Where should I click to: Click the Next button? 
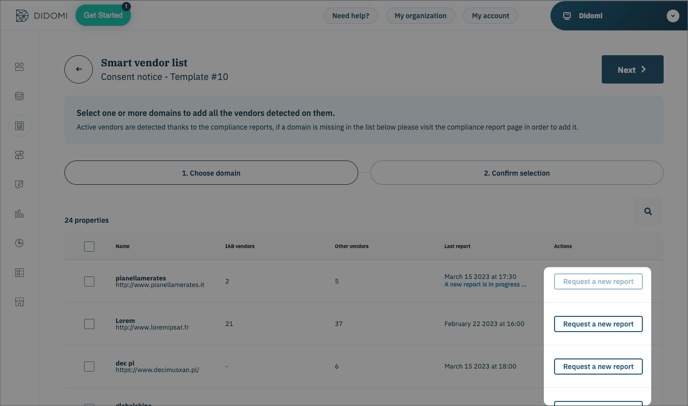pos(632,69)
